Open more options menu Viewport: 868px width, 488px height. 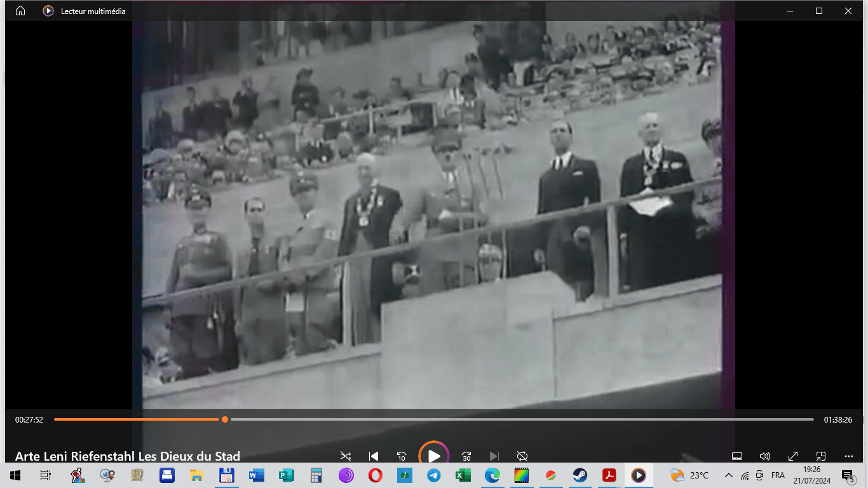coord(849,456)
